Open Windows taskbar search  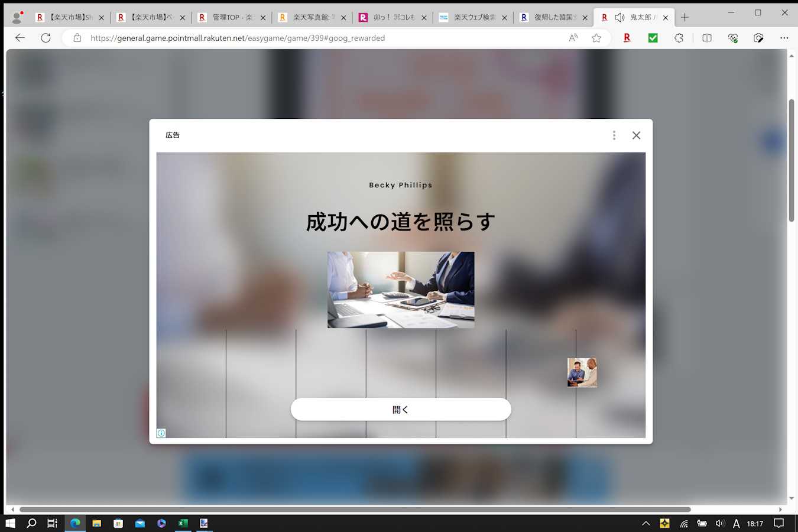tap(31, 523)
